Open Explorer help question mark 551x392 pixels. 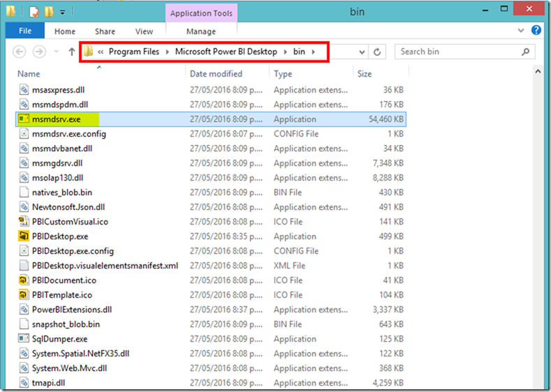click(x=536, y=30)
